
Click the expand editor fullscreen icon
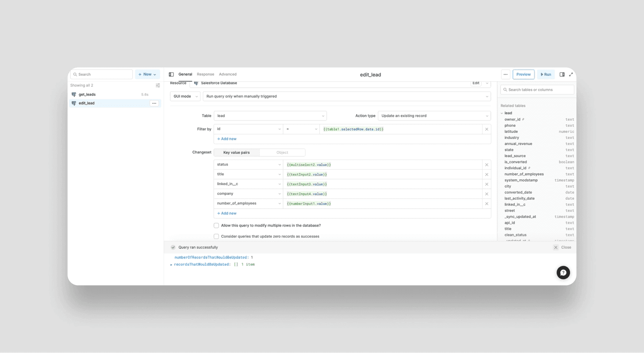pos(571,74)
